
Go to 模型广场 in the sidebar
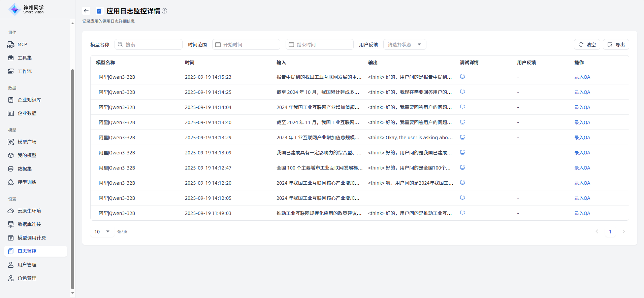[27, 142]
